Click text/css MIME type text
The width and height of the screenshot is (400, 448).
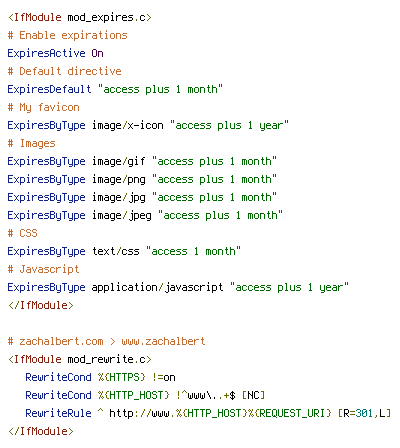click(x=116, y=251)
